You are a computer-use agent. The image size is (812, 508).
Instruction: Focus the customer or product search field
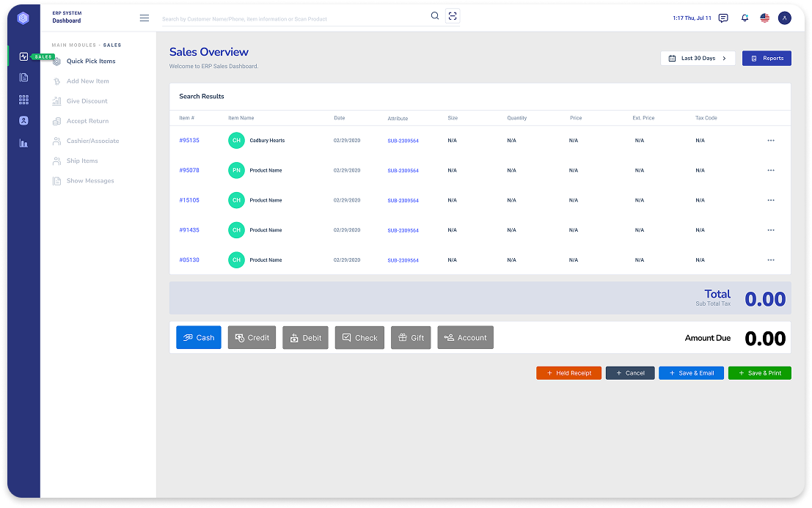coord(293,18)
